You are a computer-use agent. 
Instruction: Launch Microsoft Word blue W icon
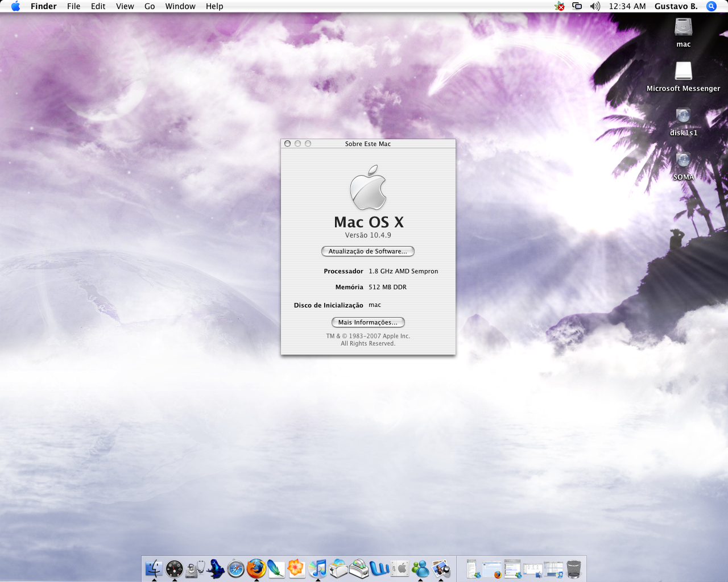click(379, 568)
